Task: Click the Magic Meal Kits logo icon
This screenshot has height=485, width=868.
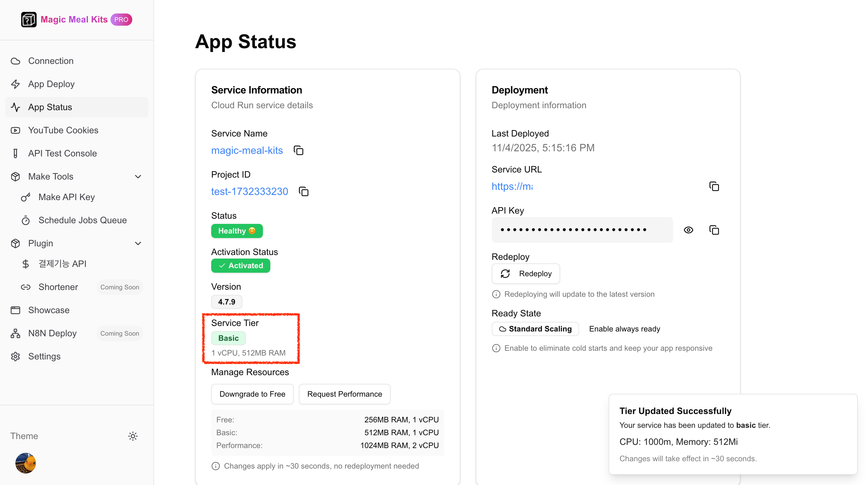Action: pos(29,20)
